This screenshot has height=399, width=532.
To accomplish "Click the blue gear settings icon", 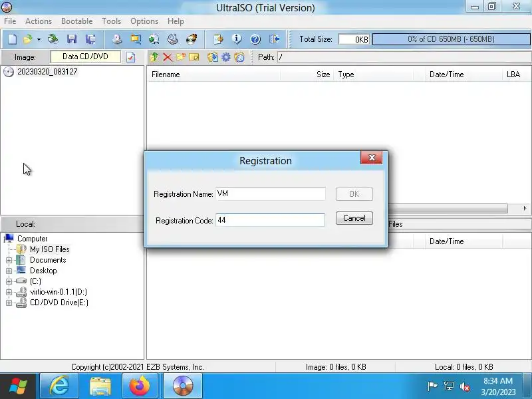I will (x=226, y=57).
